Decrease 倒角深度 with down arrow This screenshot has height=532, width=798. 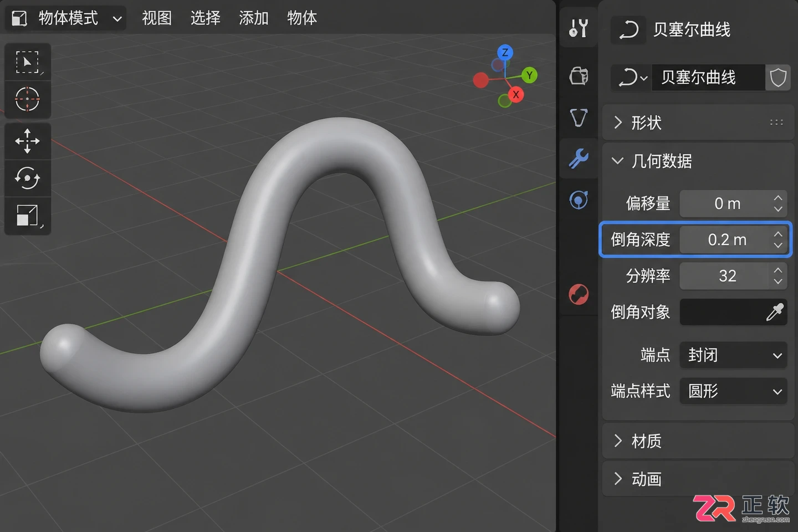[x=778, y=245]
